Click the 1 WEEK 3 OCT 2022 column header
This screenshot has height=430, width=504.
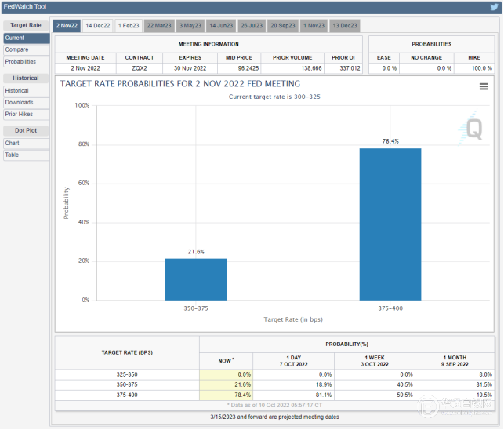point(375,361)
